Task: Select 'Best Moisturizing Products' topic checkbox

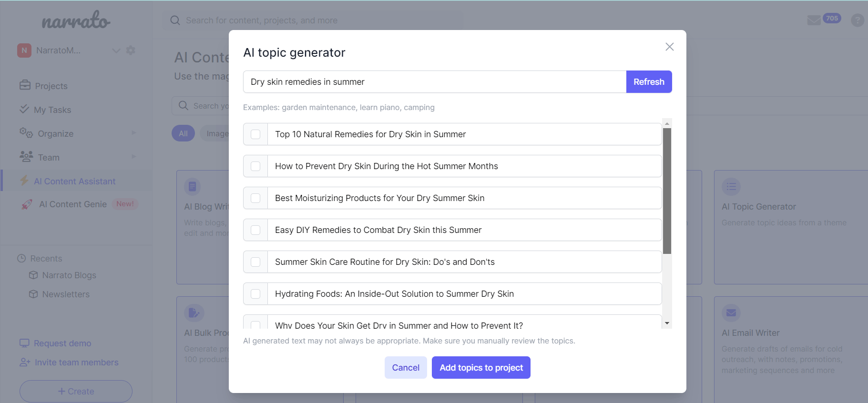Action: coord(255,198)
